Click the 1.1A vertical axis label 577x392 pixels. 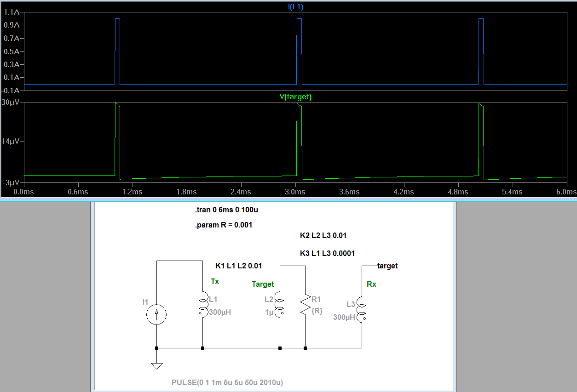12,12
